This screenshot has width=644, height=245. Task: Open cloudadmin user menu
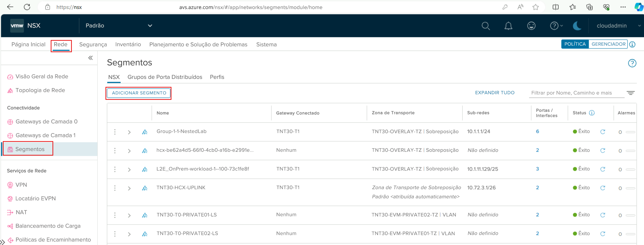click(619, 26)
